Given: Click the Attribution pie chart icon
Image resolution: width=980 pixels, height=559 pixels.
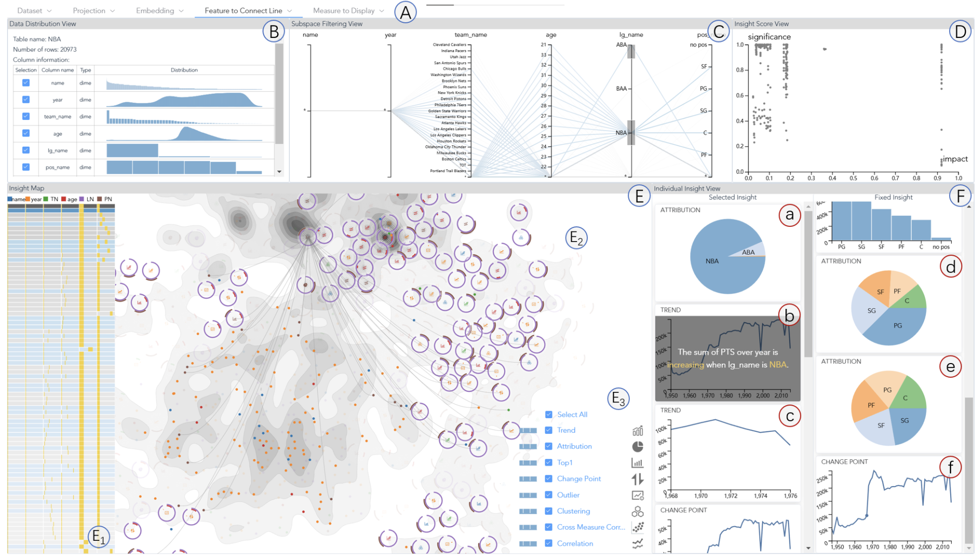Looking at the screenshot, I should coord(637,446).
